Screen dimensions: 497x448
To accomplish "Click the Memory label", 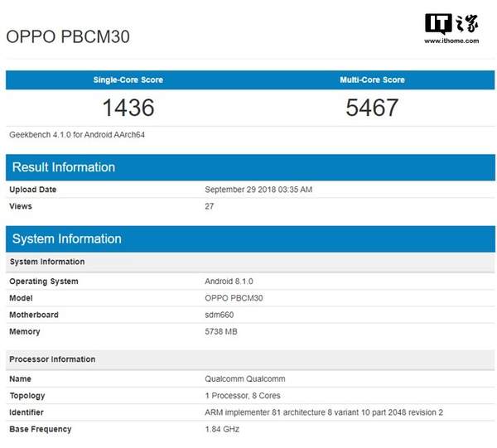I will click(x=25, y=332).
